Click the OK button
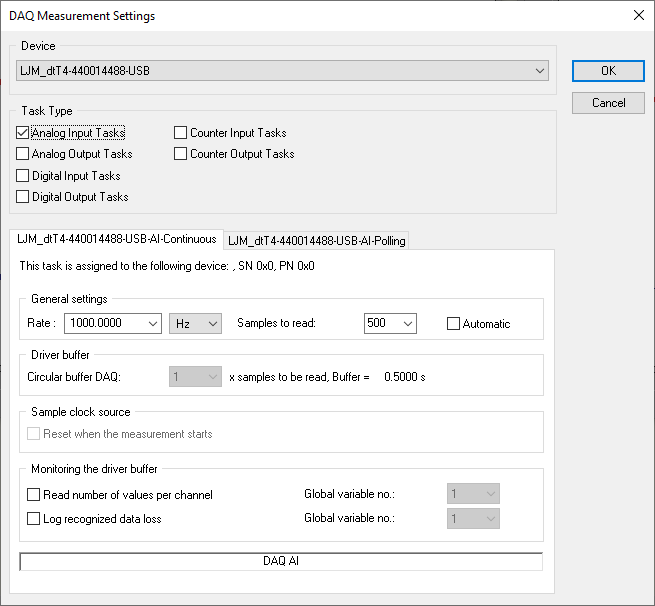The image size is (655, 606). tap(608, 71)
